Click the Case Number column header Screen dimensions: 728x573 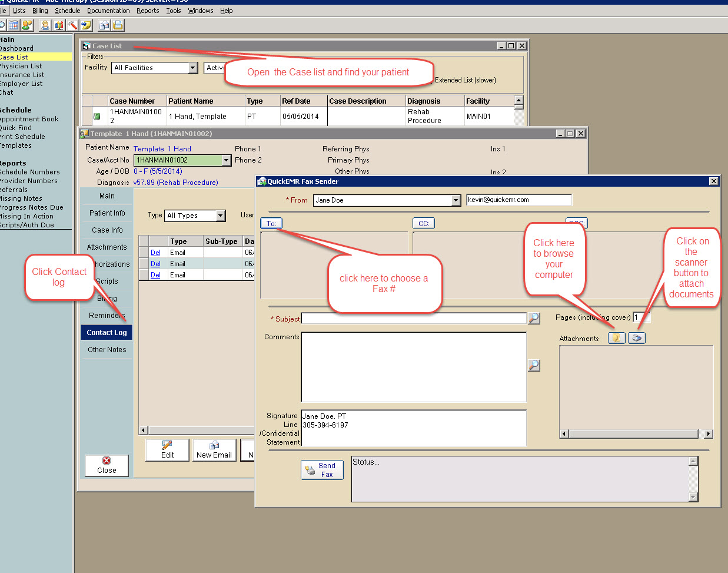coord(137,101)
